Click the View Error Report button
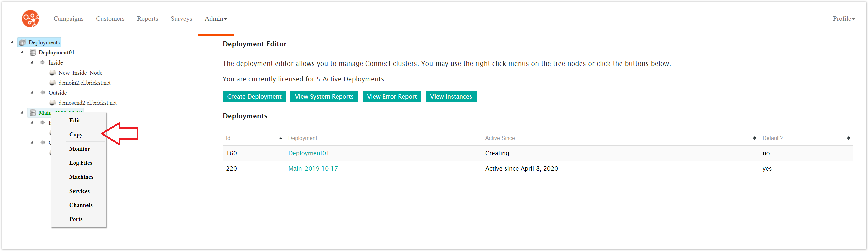 pyautogui.click(x=391, y=97)
